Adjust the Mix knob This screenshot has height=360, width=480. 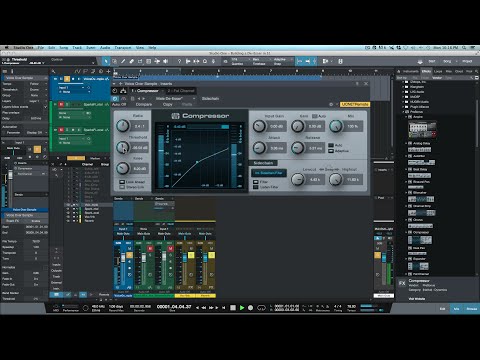[336, 126]
